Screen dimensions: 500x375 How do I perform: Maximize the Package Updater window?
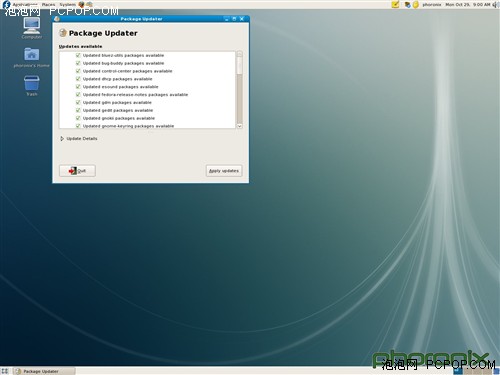click(x=234, y=19)
